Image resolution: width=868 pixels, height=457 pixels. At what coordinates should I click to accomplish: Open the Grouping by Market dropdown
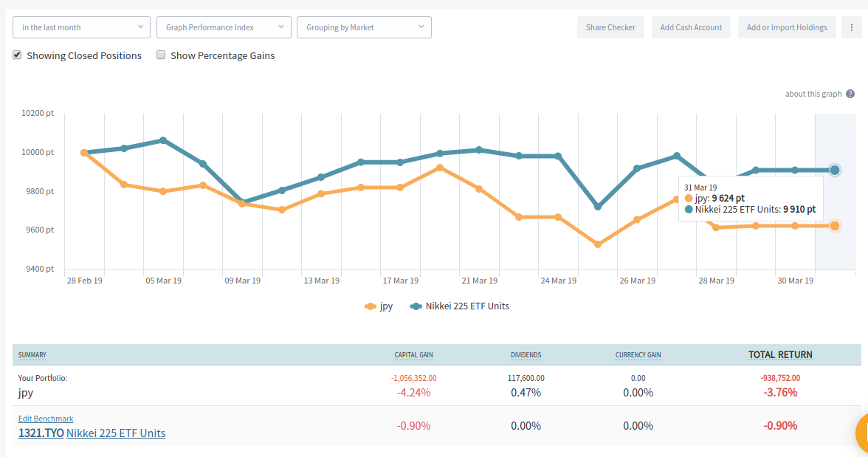point(364,27)
